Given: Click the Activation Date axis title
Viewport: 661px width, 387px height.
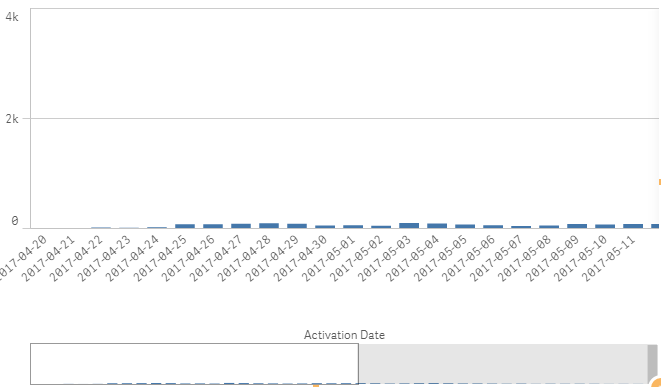Looking at the screenshot, I should pos(344,335).
